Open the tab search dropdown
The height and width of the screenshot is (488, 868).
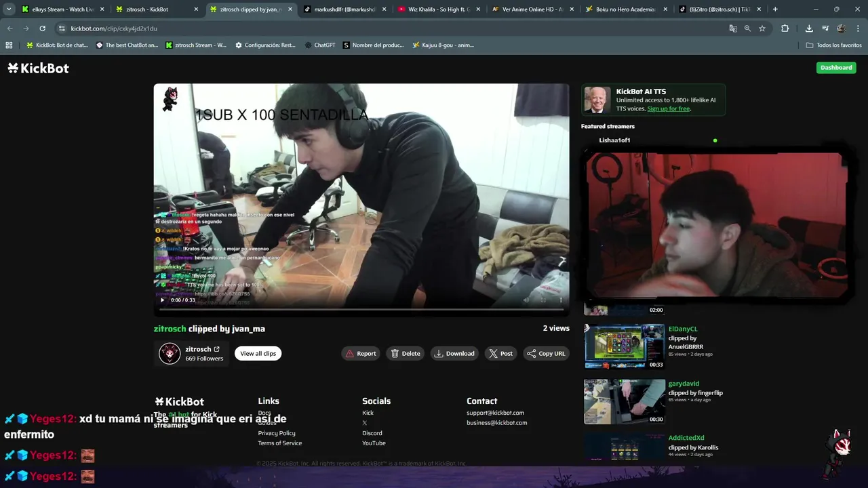[x=9, y=9]
